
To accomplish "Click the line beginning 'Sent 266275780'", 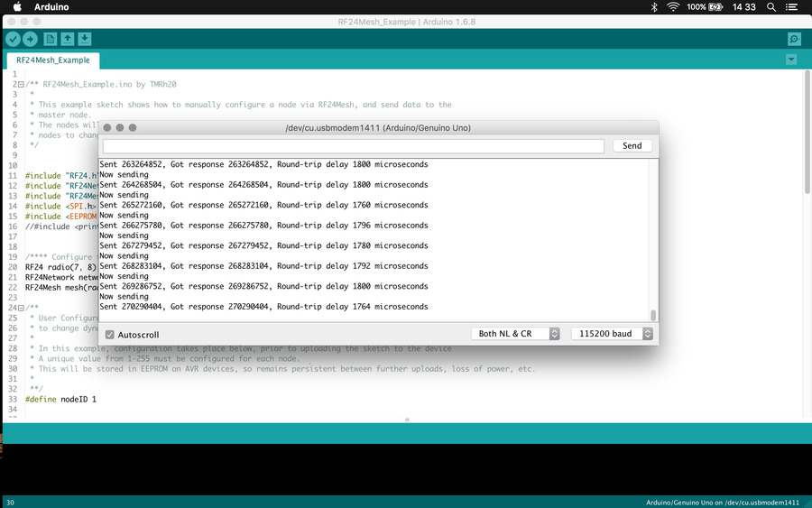I will pos(263,226).
